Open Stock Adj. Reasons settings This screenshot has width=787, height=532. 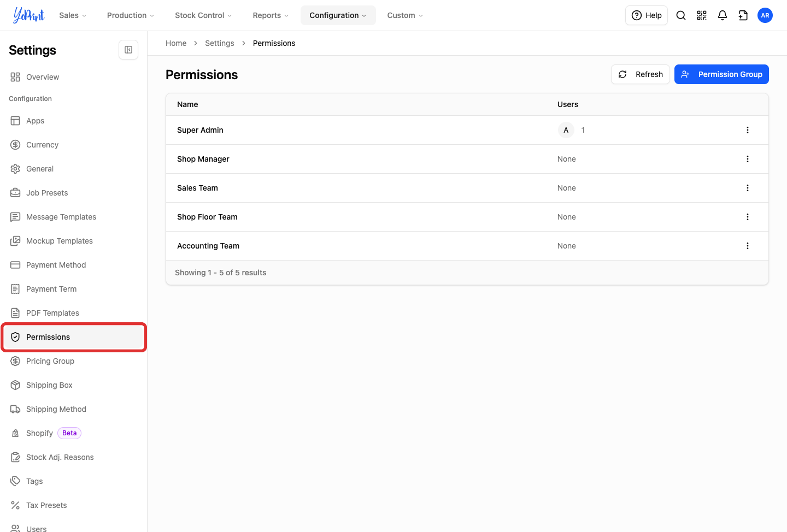[x=74, y=457]
